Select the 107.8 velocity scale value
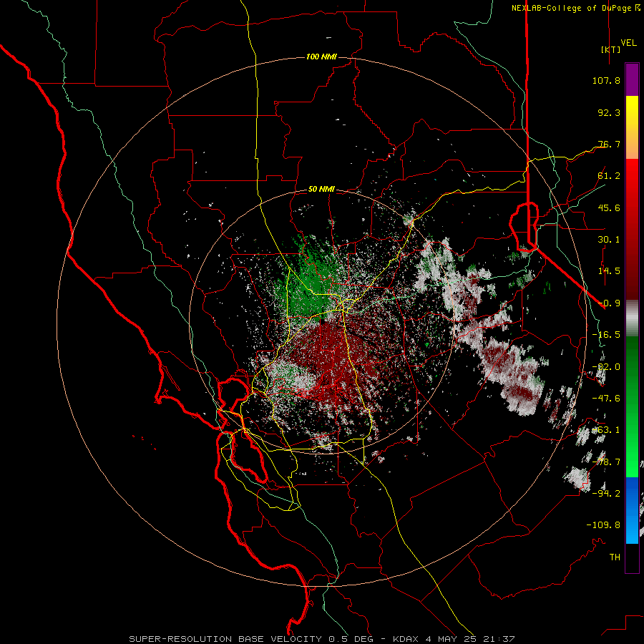Image resolution: width=644 pixels, height=644 pixels. [x=606, y=80]
